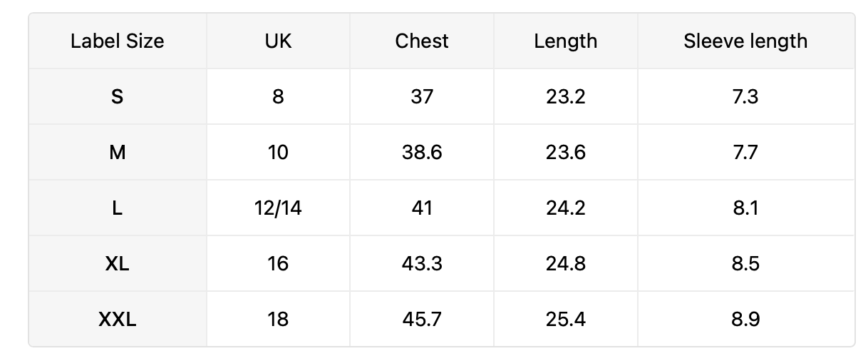
Task: Select the UK size 18 cell
Action: click(x=278, y=319)
